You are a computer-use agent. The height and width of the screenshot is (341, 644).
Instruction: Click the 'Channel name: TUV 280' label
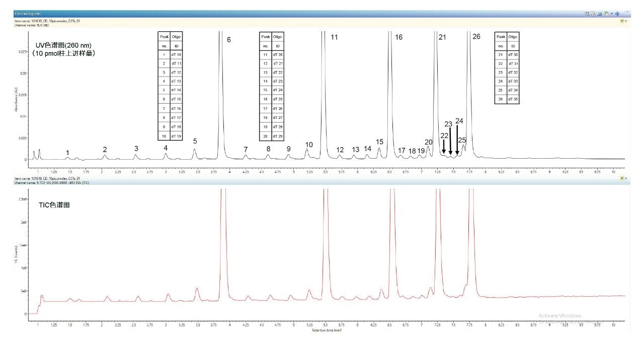point(31,25)
